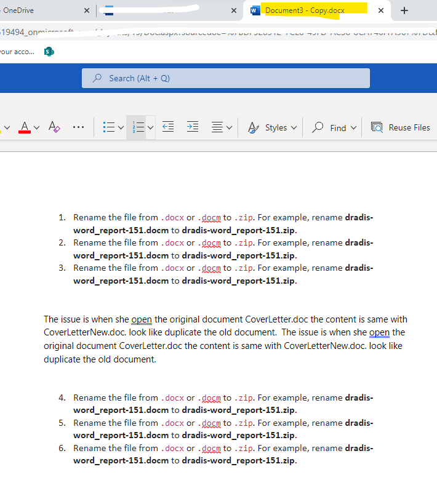
Task: Close the middle browser tab
Action: 234,10
